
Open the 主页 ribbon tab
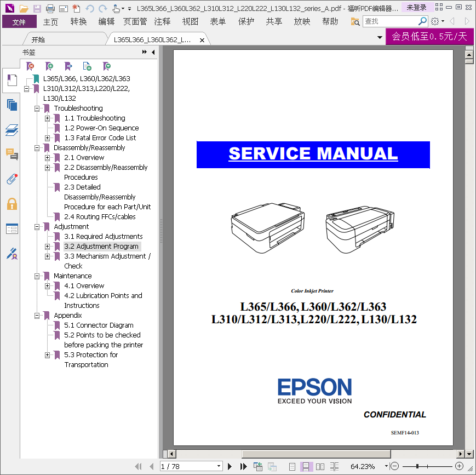[50, 21]
